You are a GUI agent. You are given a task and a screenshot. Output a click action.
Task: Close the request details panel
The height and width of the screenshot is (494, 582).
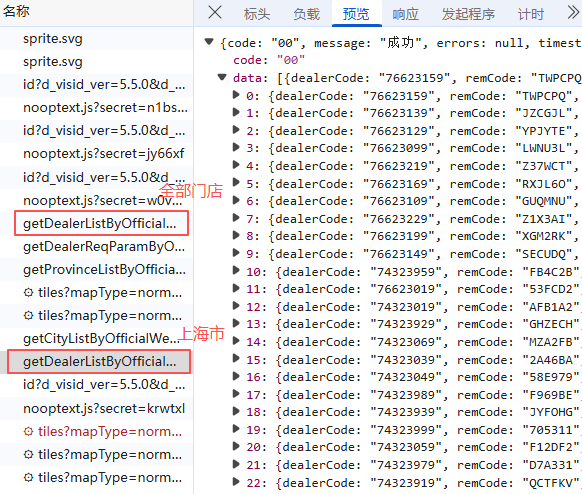[x=215, y=12]
